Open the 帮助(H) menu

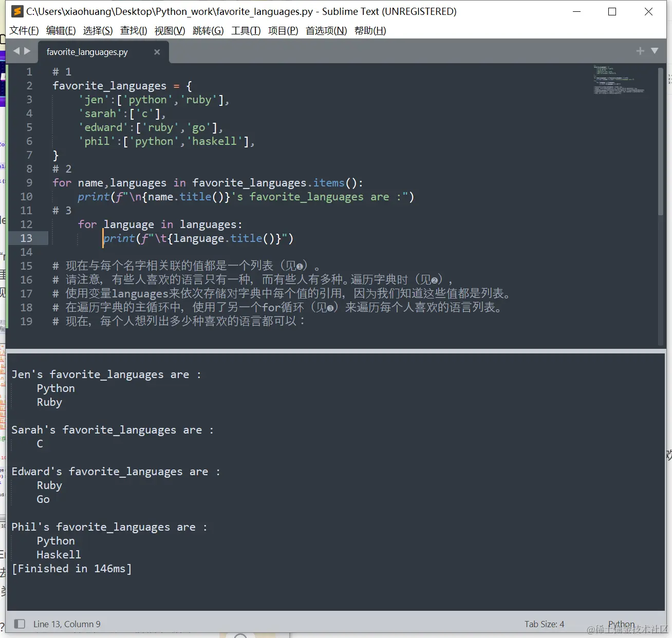(x=370, y=31)
